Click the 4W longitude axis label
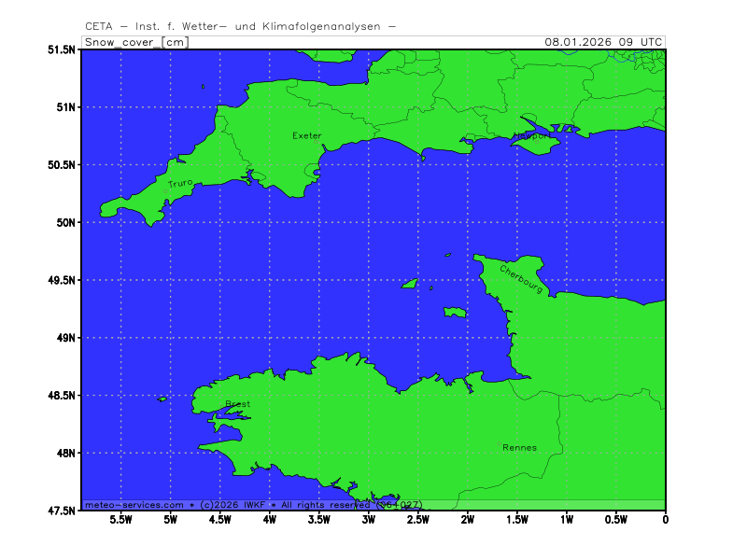This screenshot has width=747, height=560. tap(269, 521)
